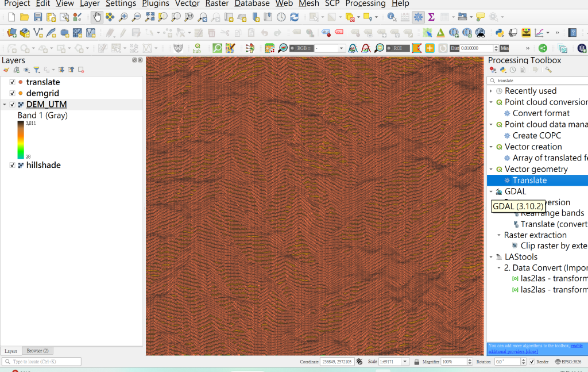Zoom to full extent with the arrows icon
The height and width of the screenshot is (372, 588).
(x=150, y=17)
